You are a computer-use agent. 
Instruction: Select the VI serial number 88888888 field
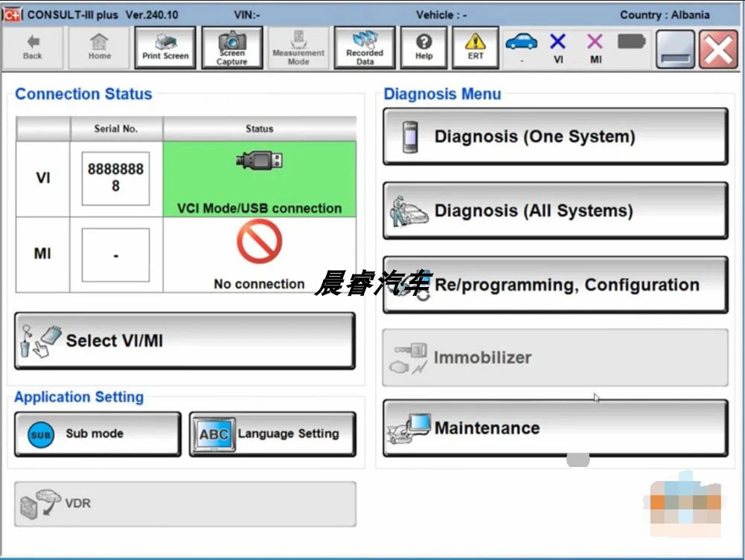[x=115, y=178]
